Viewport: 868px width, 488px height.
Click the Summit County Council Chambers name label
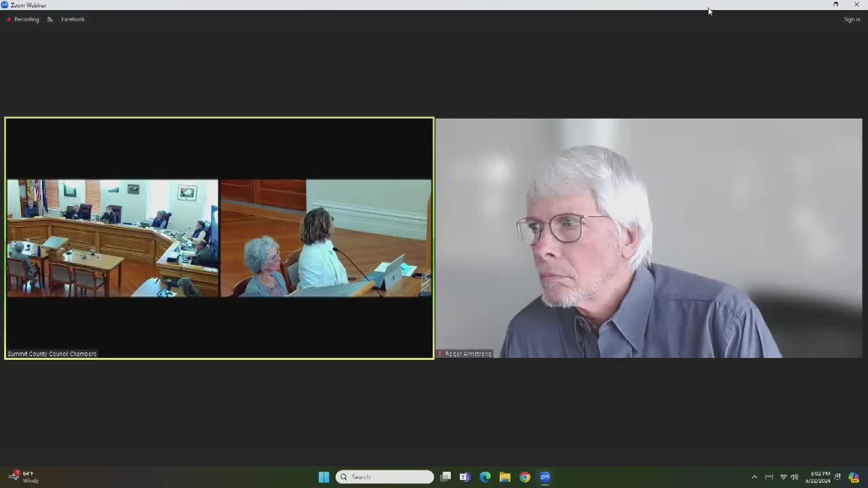pyautogui.click(x=52, y=354)
